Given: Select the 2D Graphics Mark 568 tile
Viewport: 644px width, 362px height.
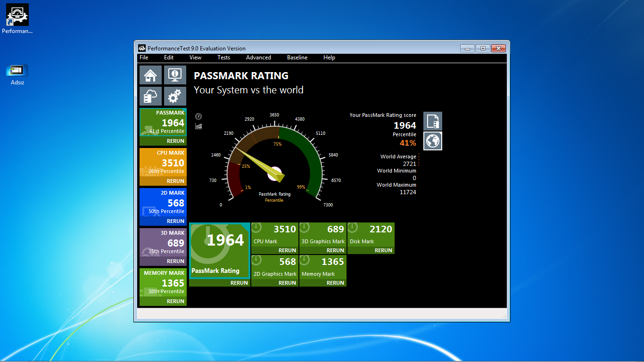Looking at the screenshot, I should pos(275,267).
